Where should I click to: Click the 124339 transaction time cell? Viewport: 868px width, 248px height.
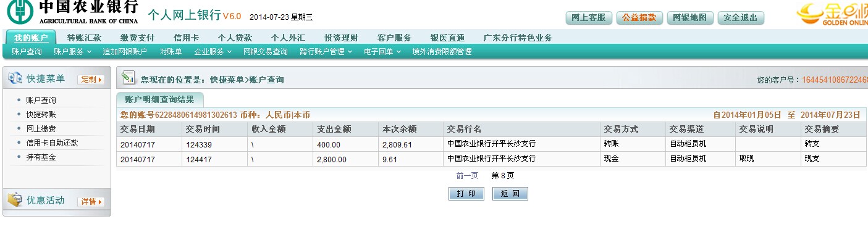tap(214, 144)
